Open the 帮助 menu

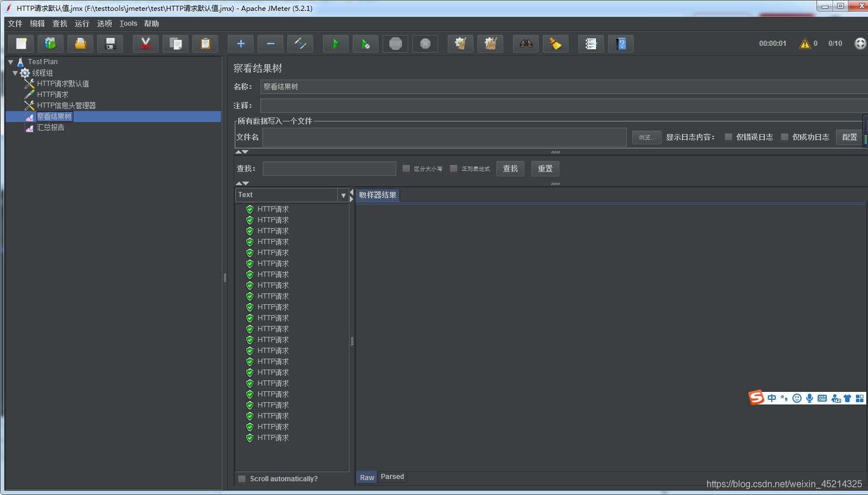[x=152, y=23]
